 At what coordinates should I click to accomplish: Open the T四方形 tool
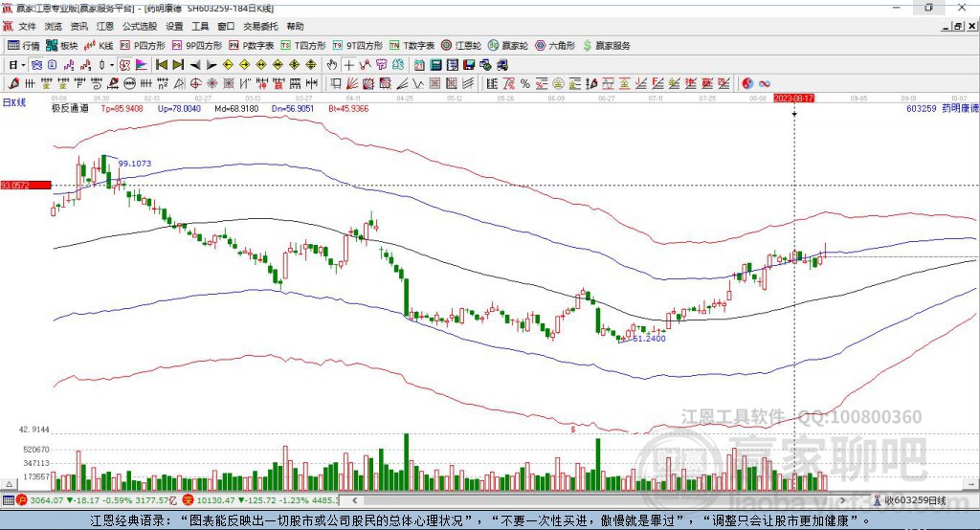(x=303, y=46)
